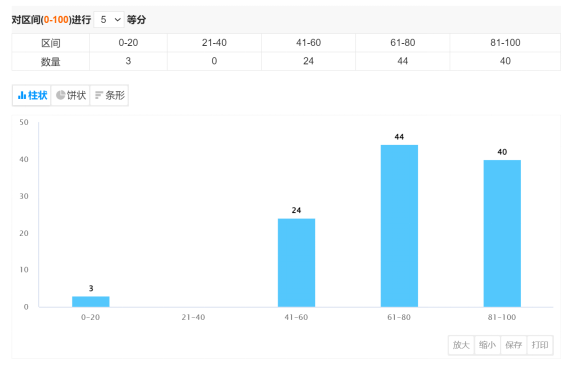Print the chart with 打印

[x=540, y=345]
